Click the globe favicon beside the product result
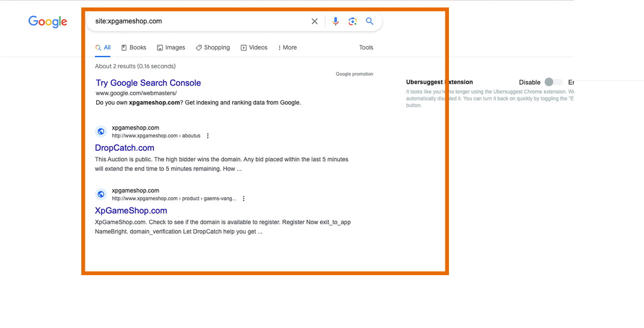This screenshot has height=328, width=644. (x=101, y=194)
